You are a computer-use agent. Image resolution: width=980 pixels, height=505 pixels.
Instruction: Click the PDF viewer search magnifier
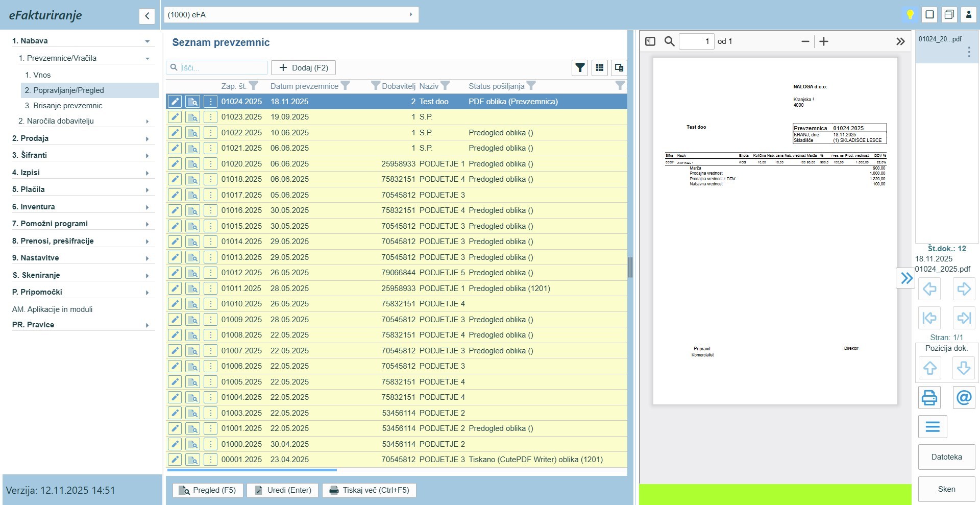tap(669, 41)
